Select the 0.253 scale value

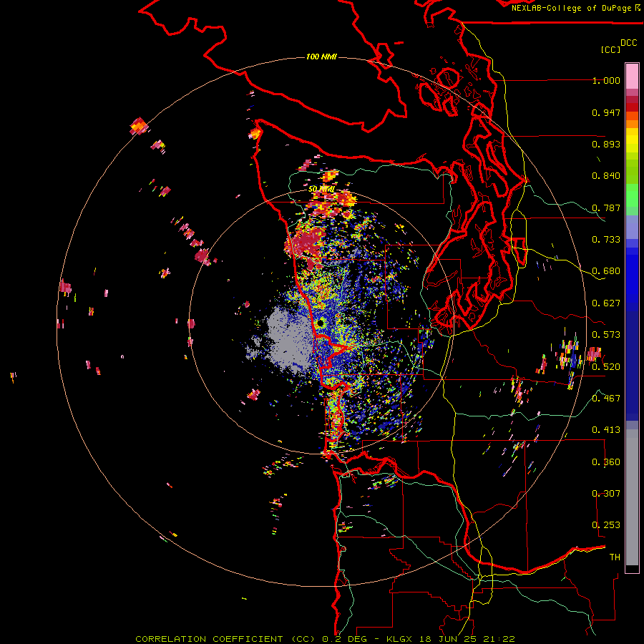(606, 525)
